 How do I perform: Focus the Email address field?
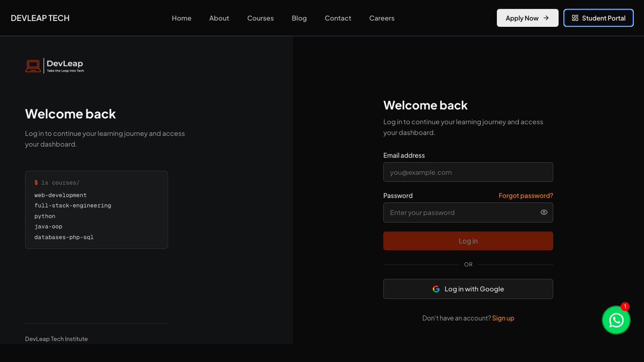468,172
